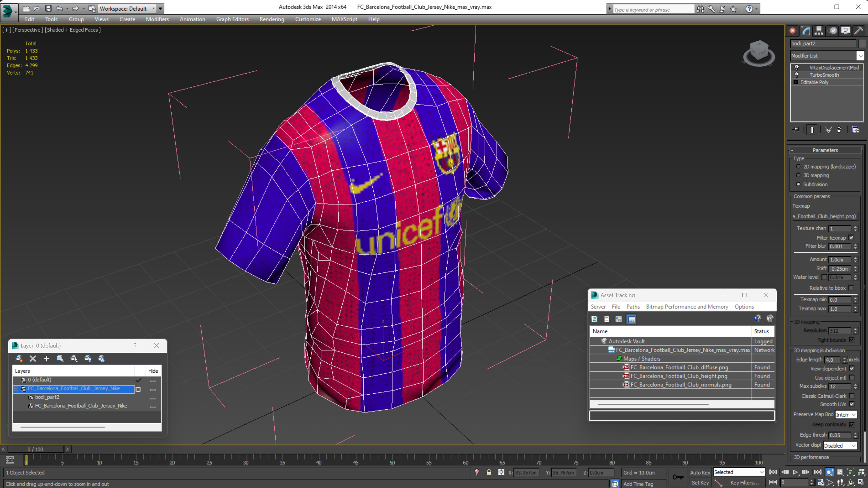Click the Amount 1.0cm input field
The image size is (868, 488).
[x=840, y=259]
